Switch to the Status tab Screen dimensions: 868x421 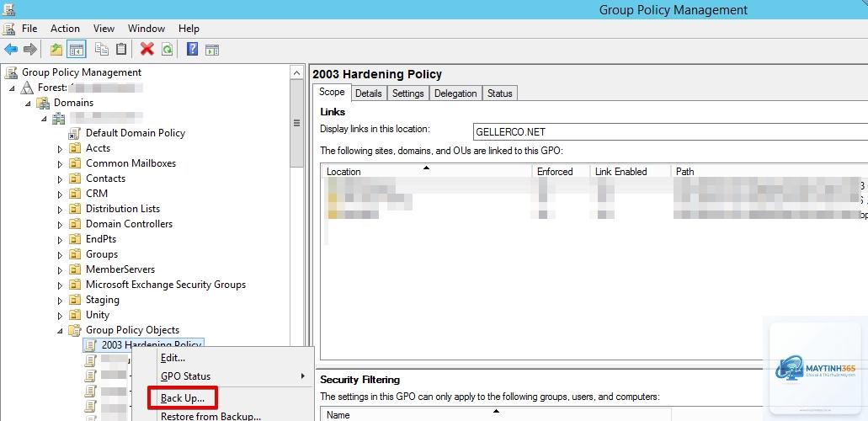[499, 93]
